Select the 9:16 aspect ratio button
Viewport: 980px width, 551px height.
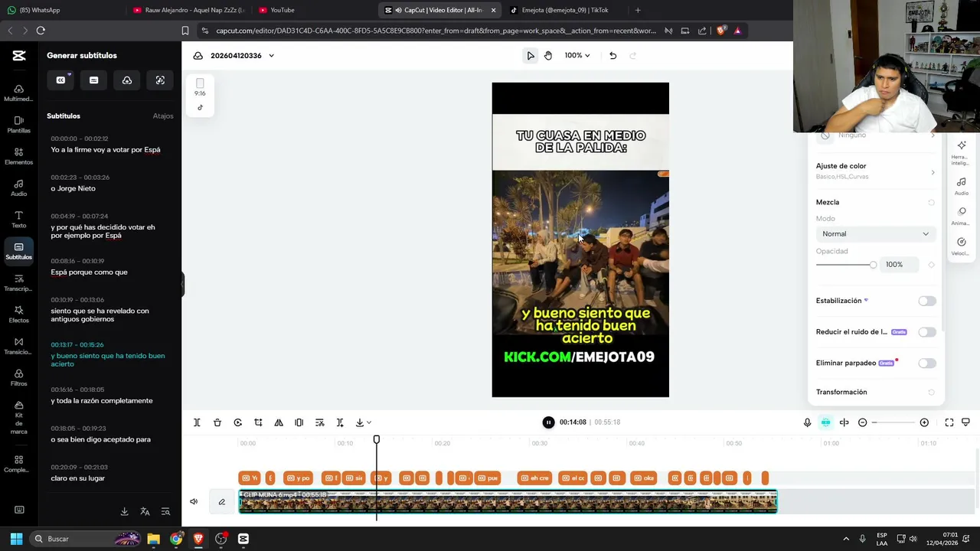point(200,87)
